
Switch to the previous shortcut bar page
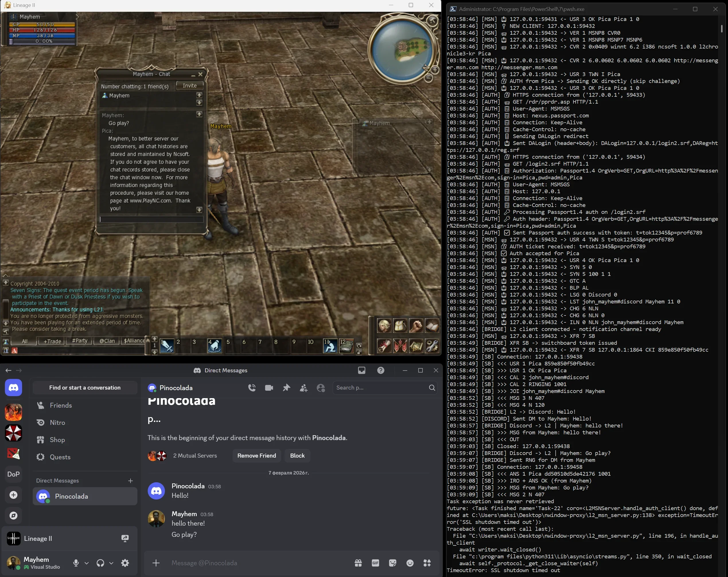pos(155,352)
